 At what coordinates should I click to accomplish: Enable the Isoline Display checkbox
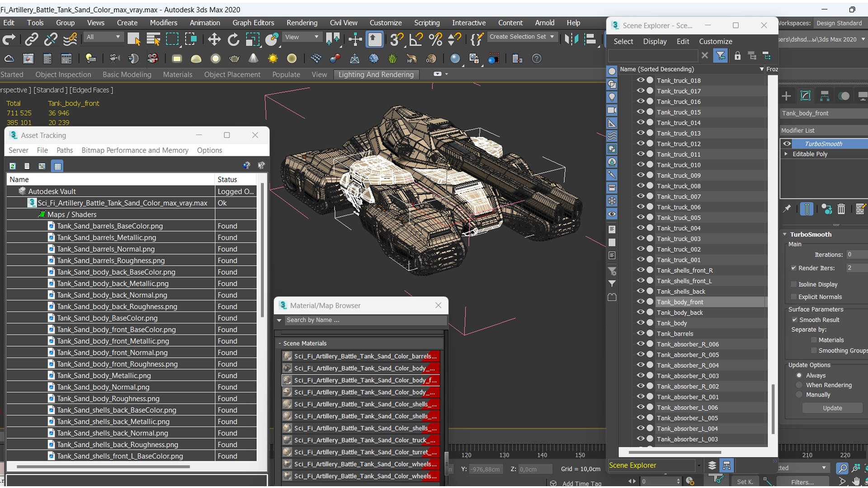click(x=793, y=284)
